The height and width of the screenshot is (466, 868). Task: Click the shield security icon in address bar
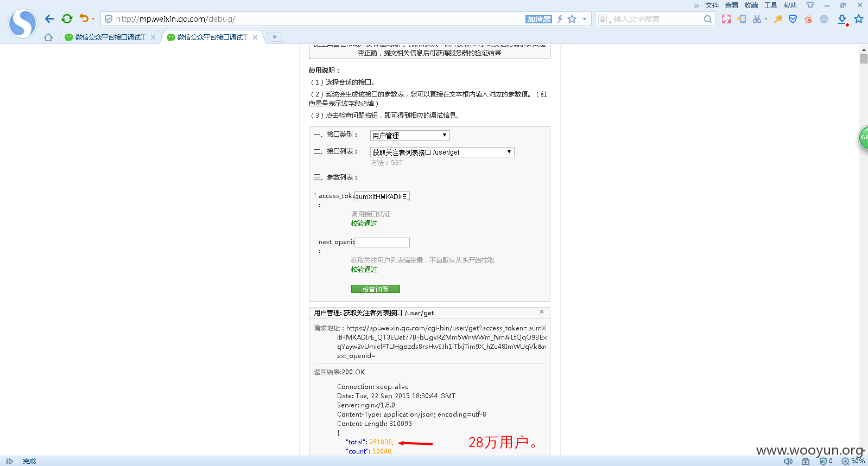coord(109,19)
